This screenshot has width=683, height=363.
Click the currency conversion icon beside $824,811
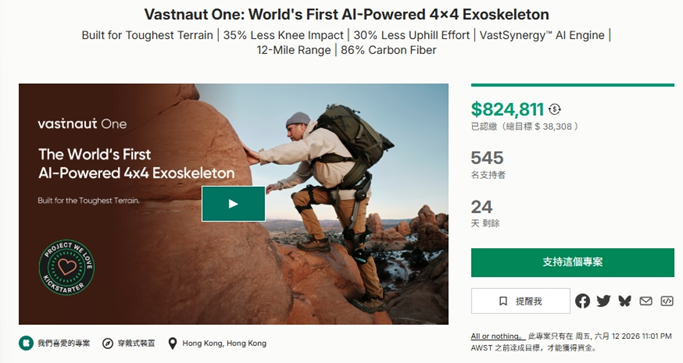tap(555, 109)
